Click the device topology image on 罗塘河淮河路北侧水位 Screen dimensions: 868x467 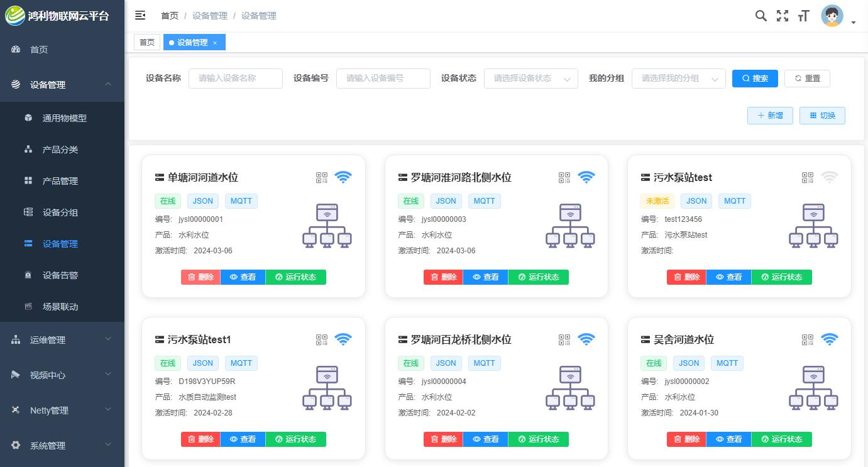click(x=570, y=225)
